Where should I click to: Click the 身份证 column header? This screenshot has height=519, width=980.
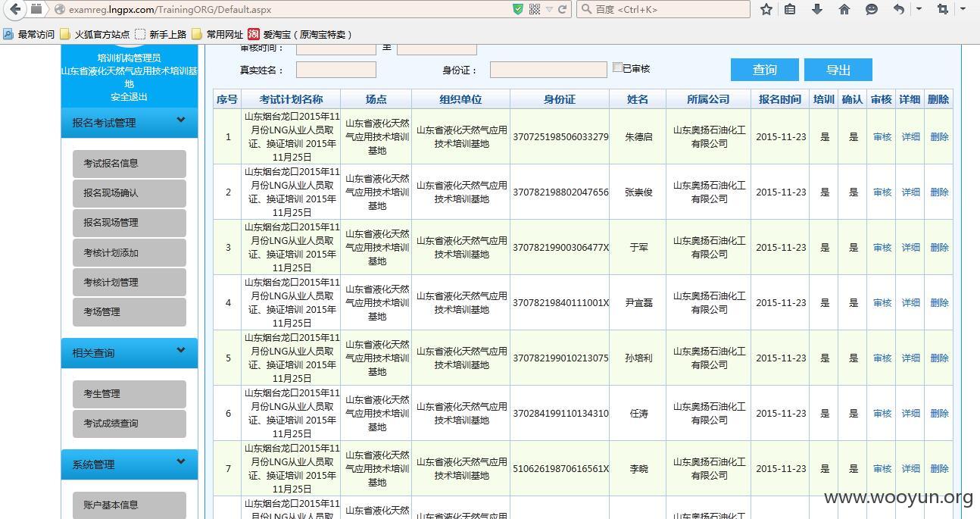560,99
